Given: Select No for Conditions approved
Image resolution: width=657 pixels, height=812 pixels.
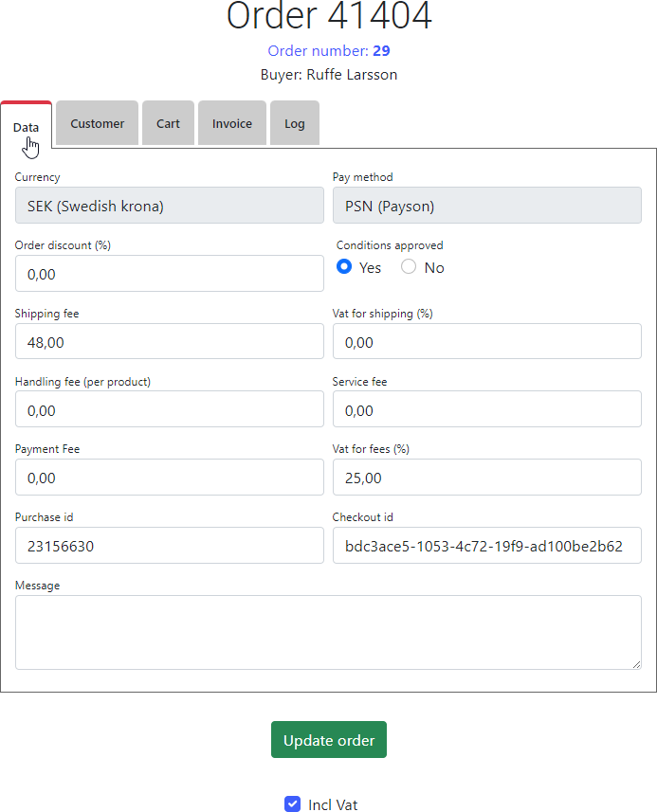Looking at the screenshot, I should tap(409, 267).
